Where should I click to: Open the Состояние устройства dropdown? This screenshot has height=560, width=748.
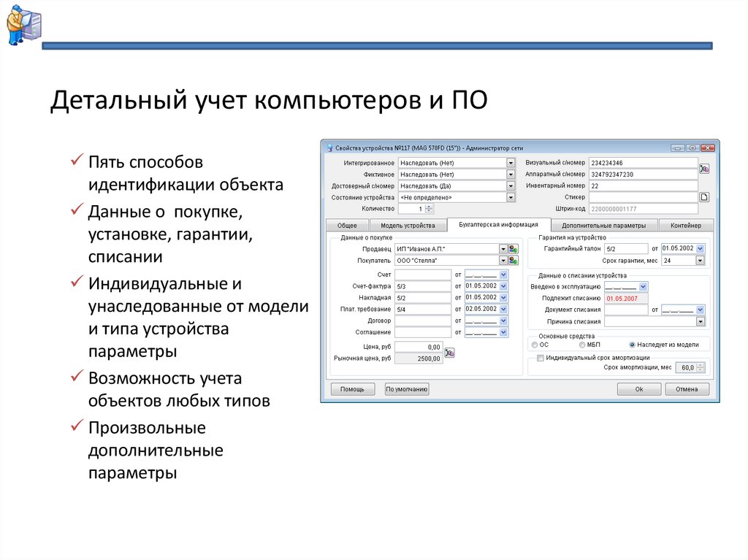(510, 196)
